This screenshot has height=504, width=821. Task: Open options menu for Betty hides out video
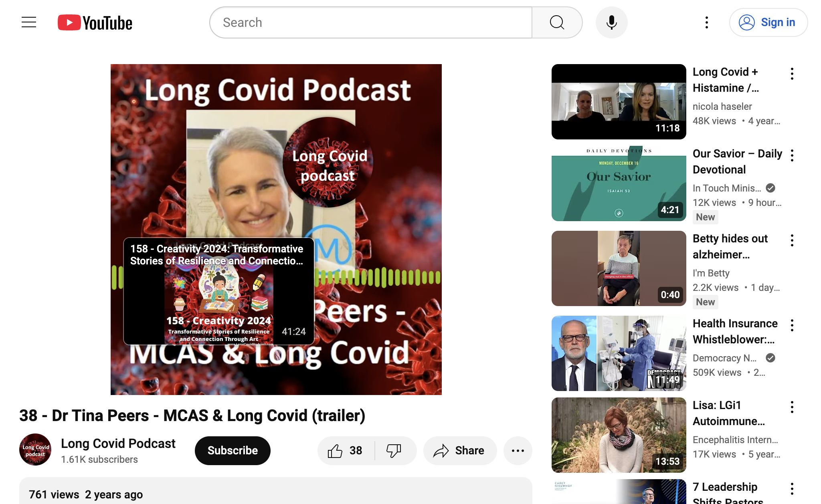792,240
